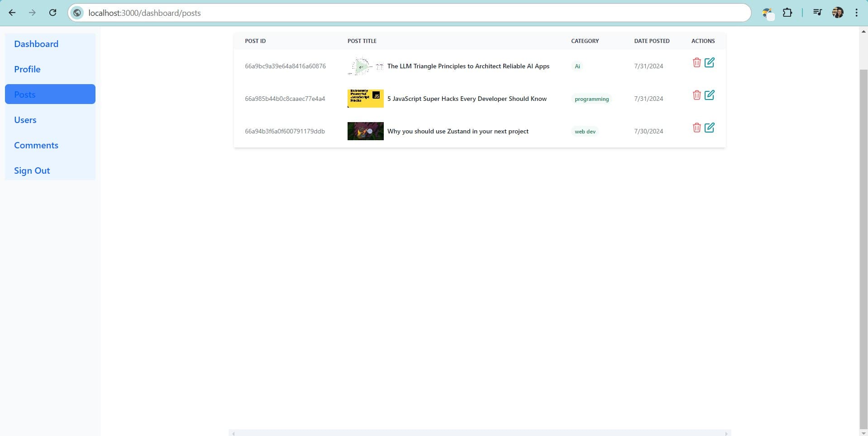Go back using browser back arrow
This screenshot has width=868, height=436.
(x=12, y=13)
